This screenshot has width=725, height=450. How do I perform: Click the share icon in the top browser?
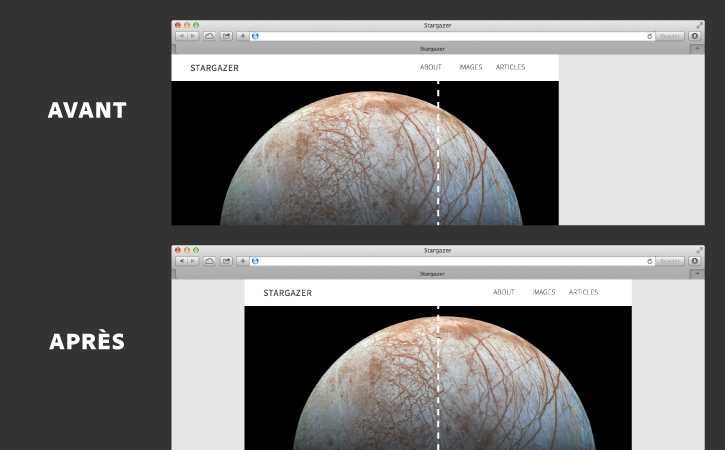(226, 36)
